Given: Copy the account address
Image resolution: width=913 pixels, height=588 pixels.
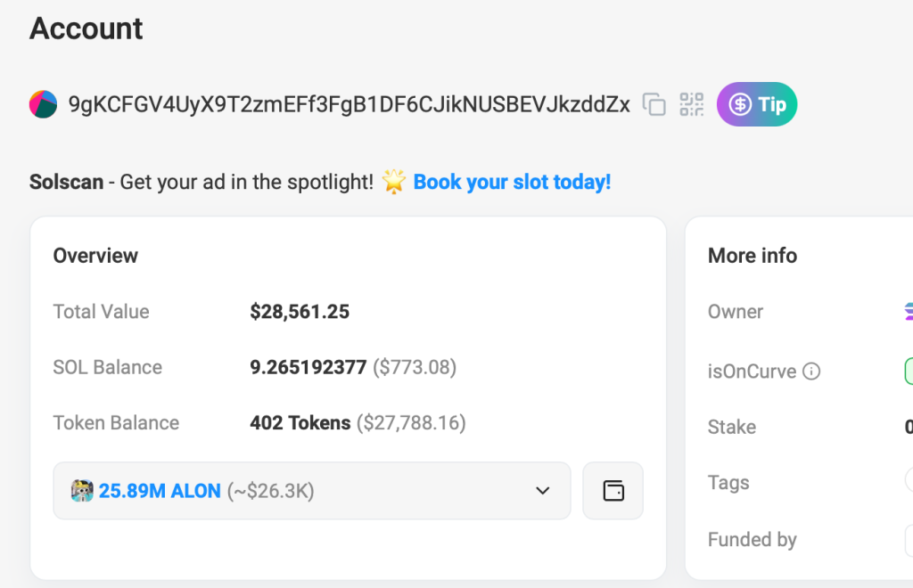Looking at the screenshot, I should coord(654,105).
